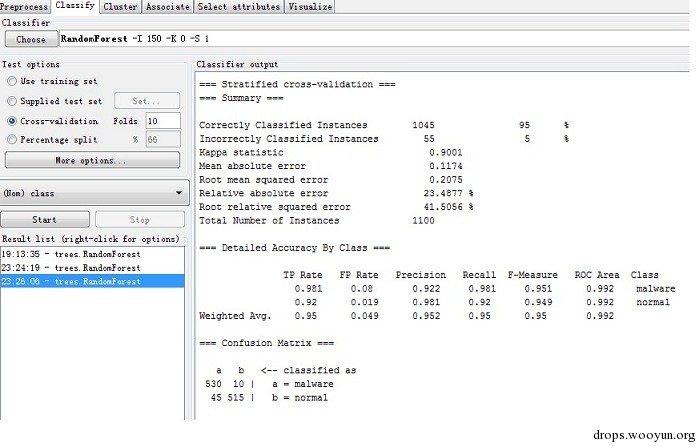Viewport: 699px width, 447px height.
Task: Click the 'b = normal' matrix label
Action: click(x=300, y=398)
